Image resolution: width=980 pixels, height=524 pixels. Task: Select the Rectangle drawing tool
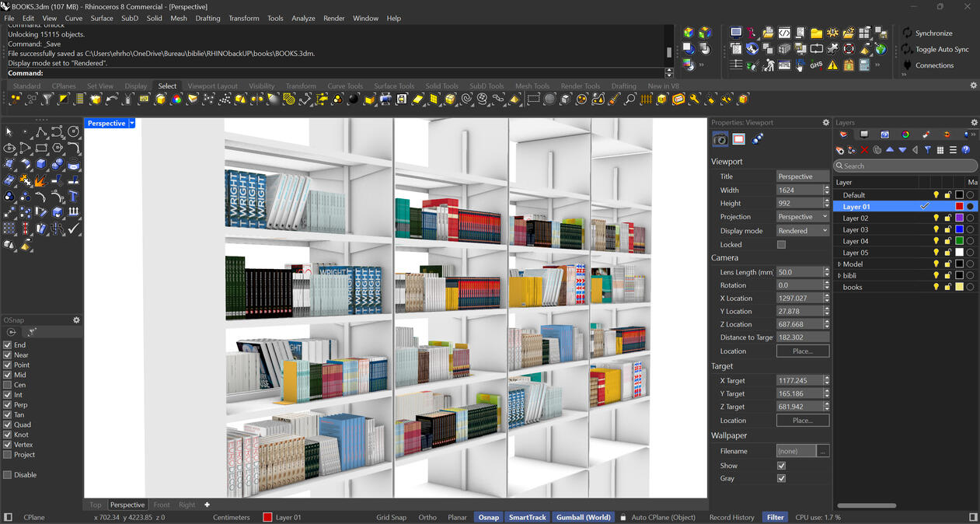point(40,147)
